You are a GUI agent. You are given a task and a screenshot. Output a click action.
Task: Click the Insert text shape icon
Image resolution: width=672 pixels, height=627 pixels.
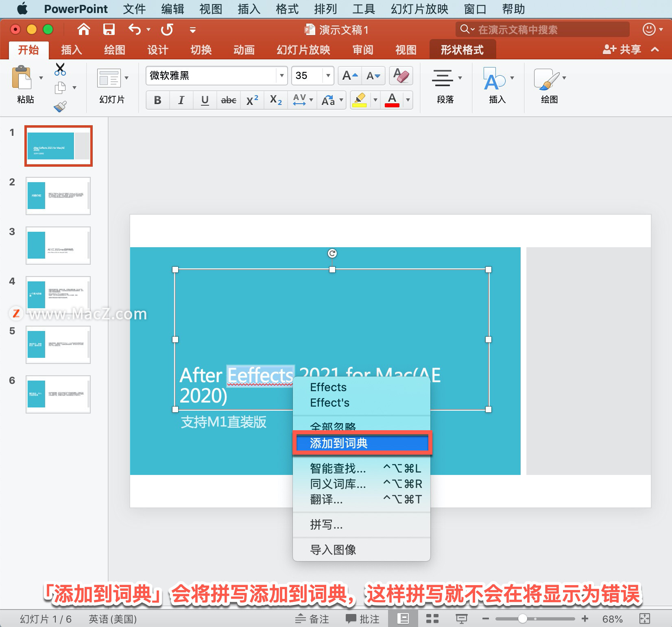tap(494, 79)
